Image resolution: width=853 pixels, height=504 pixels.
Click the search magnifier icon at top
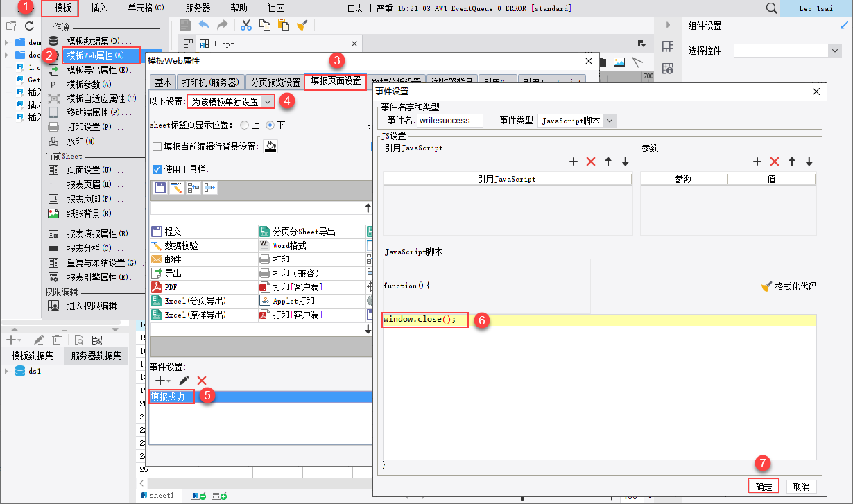pyautogui.click(x=771, y=8)
